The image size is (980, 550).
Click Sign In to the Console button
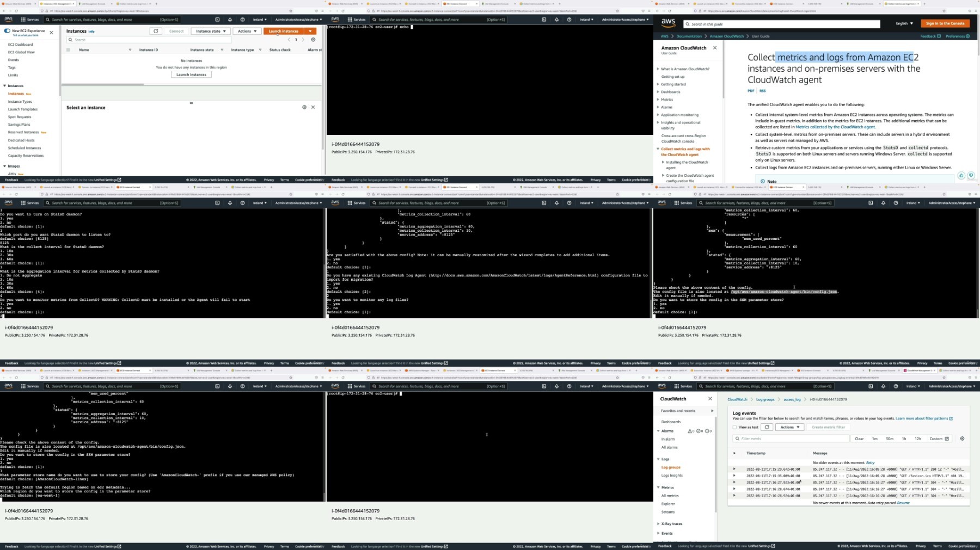(x=945, y=23)
